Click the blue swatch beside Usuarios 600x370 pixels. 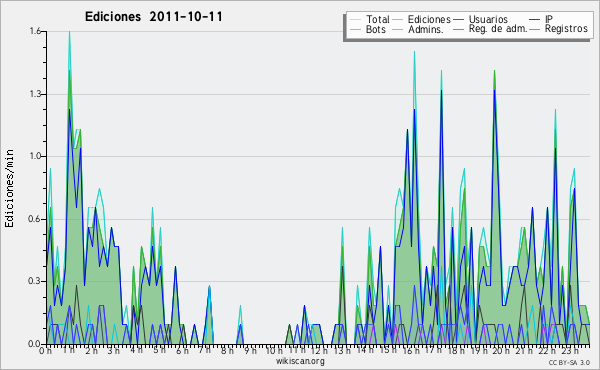coord(458,20)
